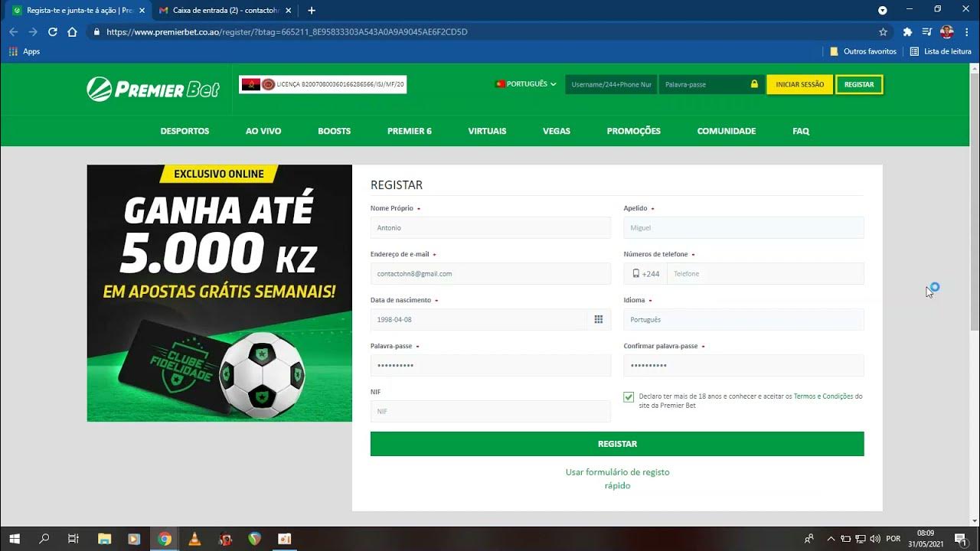The width and height of the screenshot is (980, 551).
Task: Open the media control icon in Chrome toolbar
Action: pos(927,32)
